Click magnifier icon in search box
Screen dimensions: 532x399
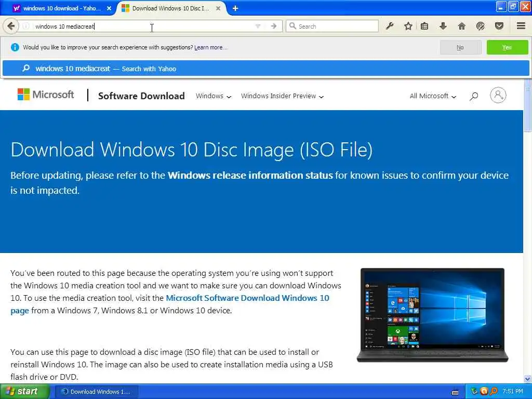coord(292,26)
